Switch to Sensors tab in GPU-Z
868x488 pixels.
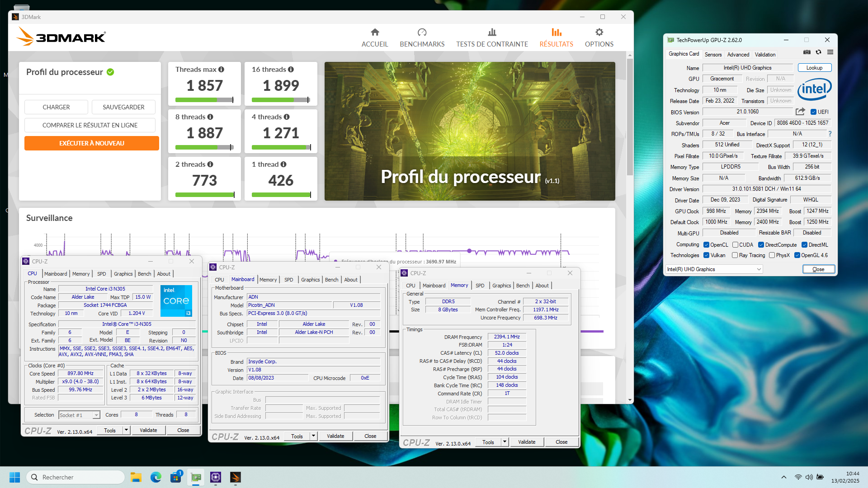coord(713,55)
